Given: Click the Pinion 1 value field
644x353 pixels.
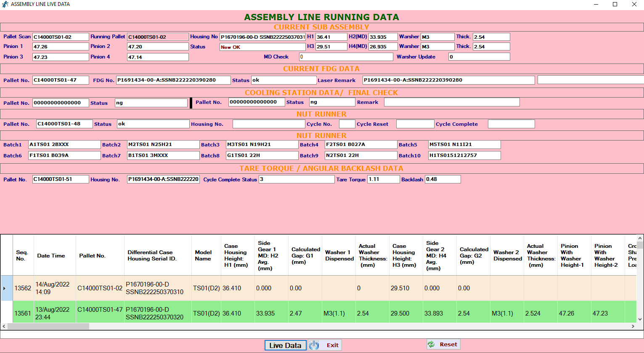Looking at the screenshot, I should click(x=61, y=47).
